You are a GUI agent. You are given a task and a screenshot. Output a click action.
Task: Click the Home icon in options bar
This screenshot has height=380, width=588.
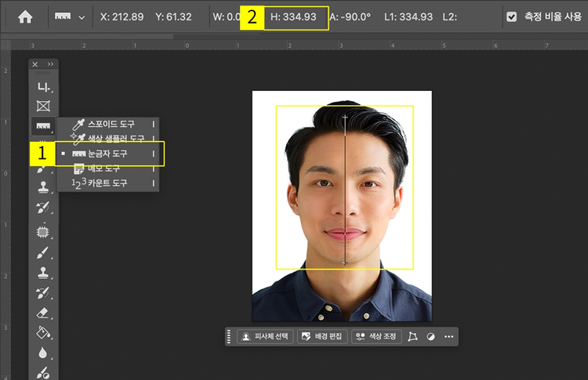tap(25, 16)
